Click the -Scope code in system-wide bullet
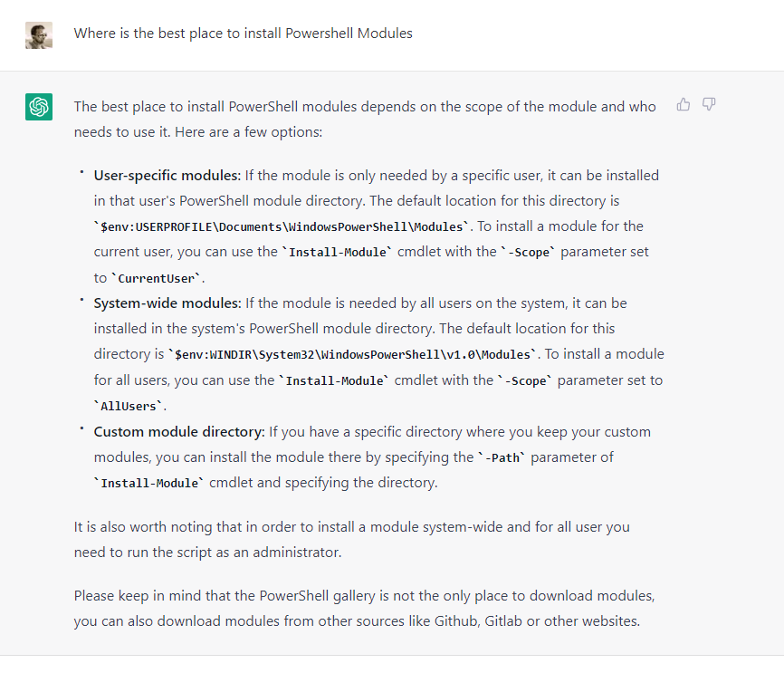 point(525,380)
